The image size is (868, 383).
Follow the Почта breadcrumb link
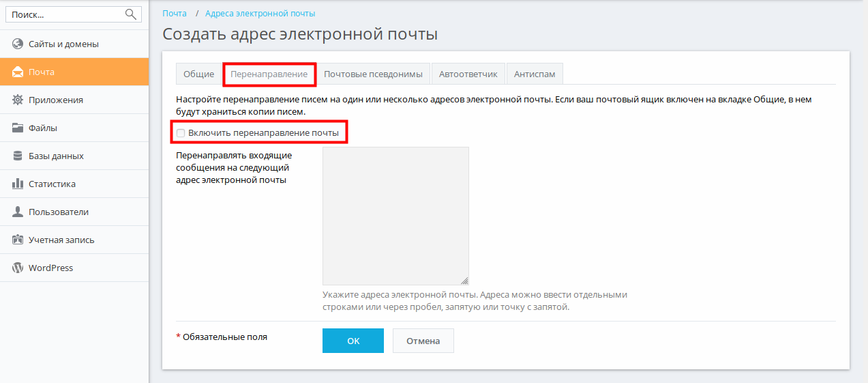click(x=175, y=13)
